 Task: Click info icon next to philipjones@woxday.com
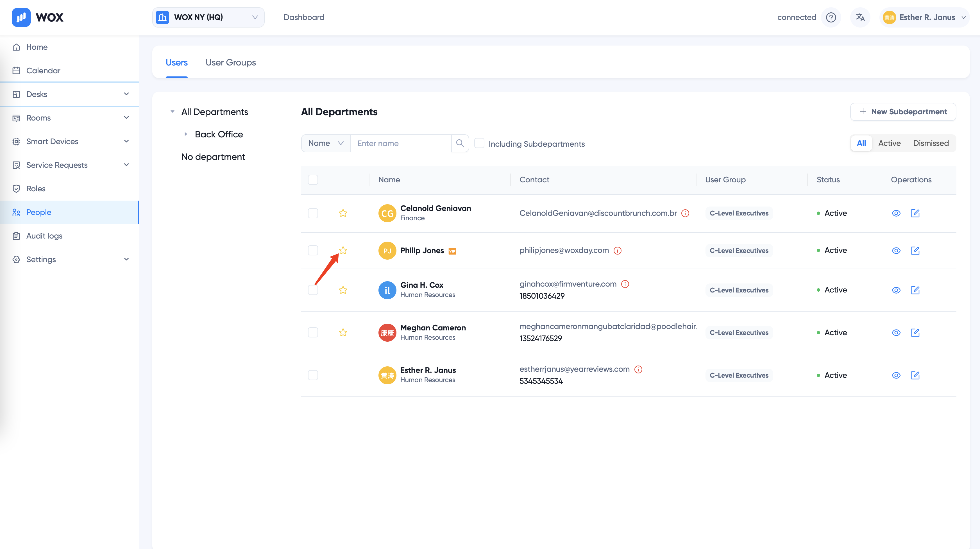618,250
